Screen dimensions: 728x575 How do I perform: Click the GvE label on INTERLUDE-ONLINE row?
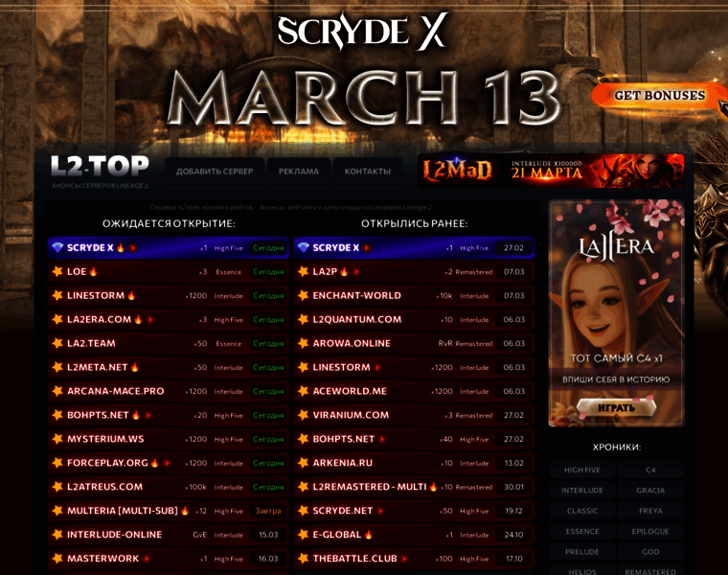[x=199, y=535]
